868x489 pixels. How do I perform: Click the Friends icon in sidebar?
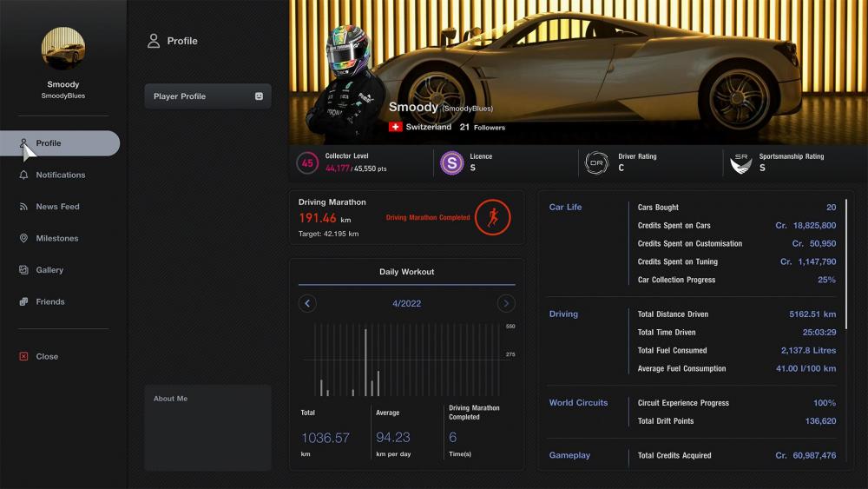[x=23, y=302]
